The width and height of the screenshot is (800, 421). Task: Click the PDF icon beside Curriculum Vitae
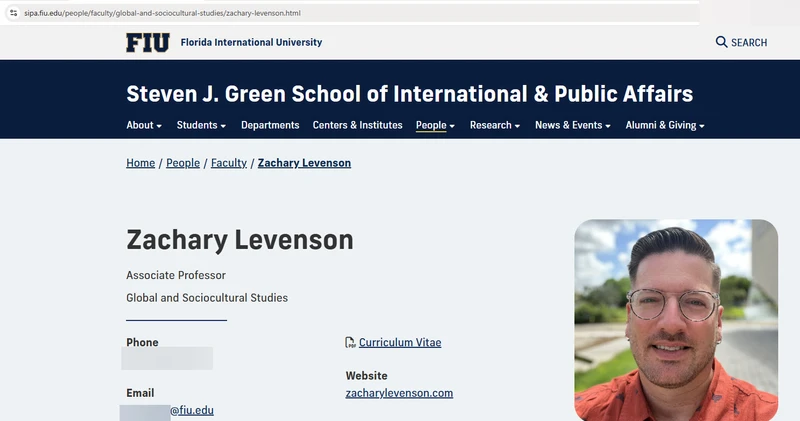coord(350,342)
